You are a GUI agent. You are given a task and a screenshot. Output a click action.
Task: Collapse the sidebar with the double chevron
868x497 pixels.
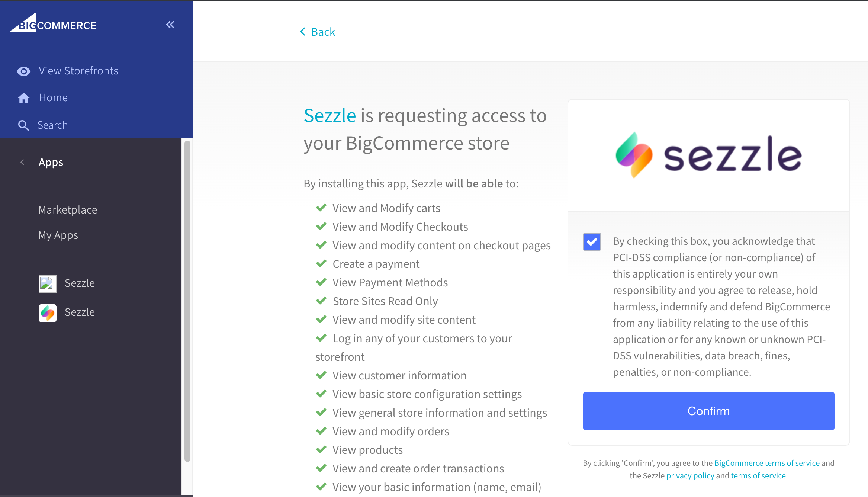[x=170, y=24]
